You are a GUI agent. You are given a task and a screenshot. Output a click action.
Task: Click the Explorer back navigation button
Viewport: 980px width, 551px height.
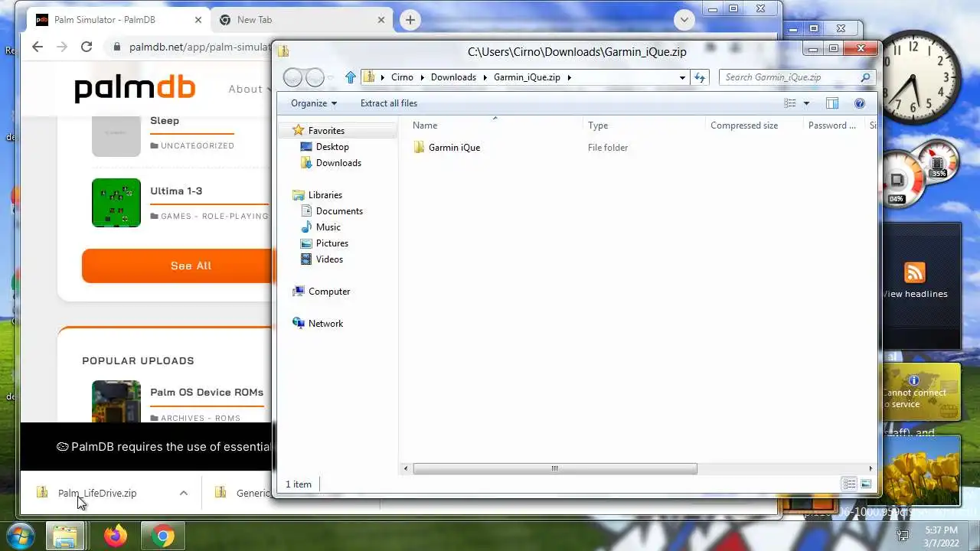[292, 77]
